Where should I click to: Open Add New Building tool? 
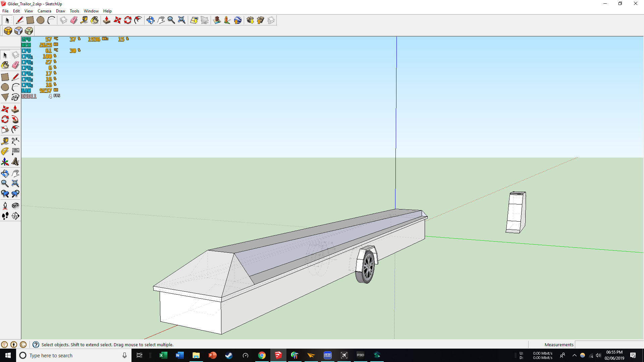coord(217,20)
